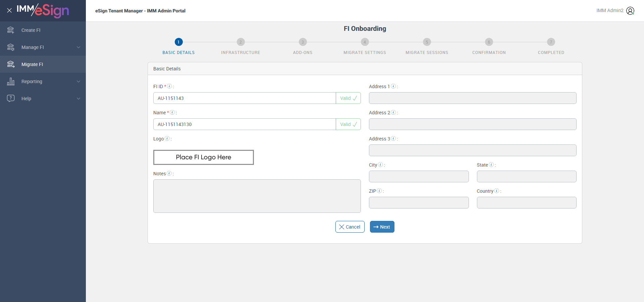This screenshot has height=302, width=644.
Task: Click into the Notes text area
Action: [x=257, y=196]
